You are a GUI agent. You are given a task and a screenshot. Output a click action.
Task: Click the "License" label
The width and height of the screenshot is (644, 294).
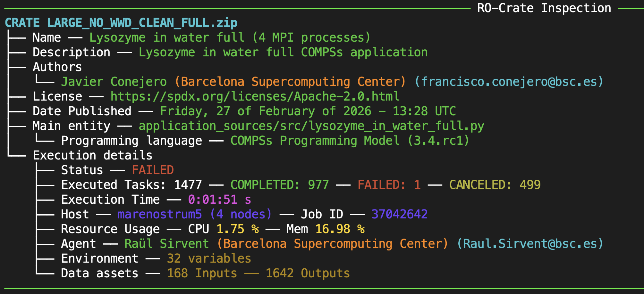point(57,96)
